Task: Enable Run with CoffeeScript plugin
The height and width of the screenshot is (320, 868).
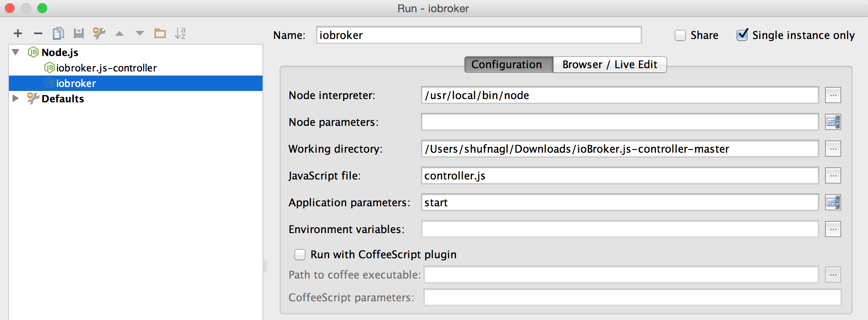Action: click(x=300, y=255)
